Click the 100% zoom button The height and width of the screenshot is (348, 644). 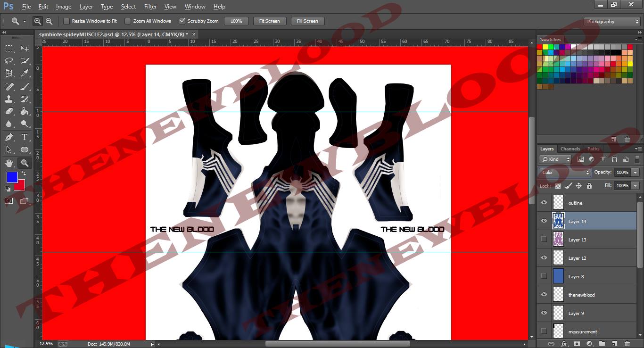click(236, 21)
